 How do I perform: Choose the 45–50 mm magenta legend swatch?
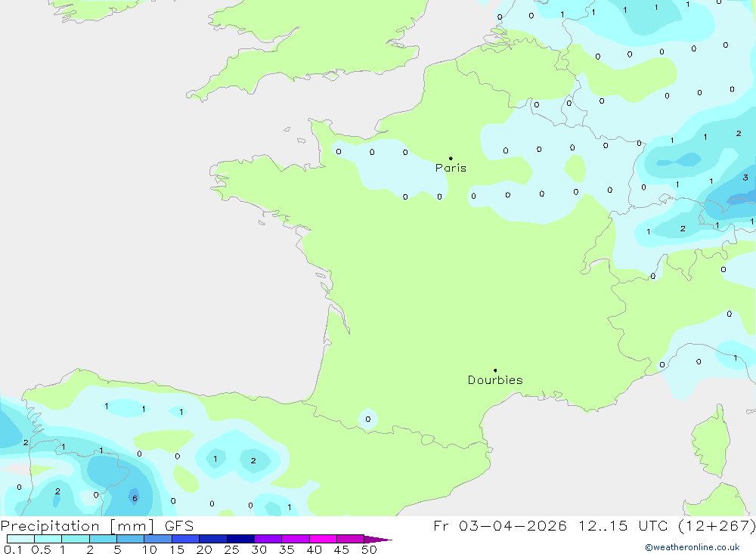tap(350, 540)
